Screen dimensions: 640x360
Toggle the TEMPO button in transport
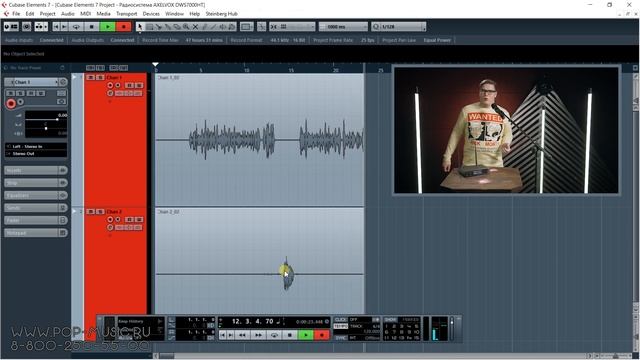tap(340, 327)
